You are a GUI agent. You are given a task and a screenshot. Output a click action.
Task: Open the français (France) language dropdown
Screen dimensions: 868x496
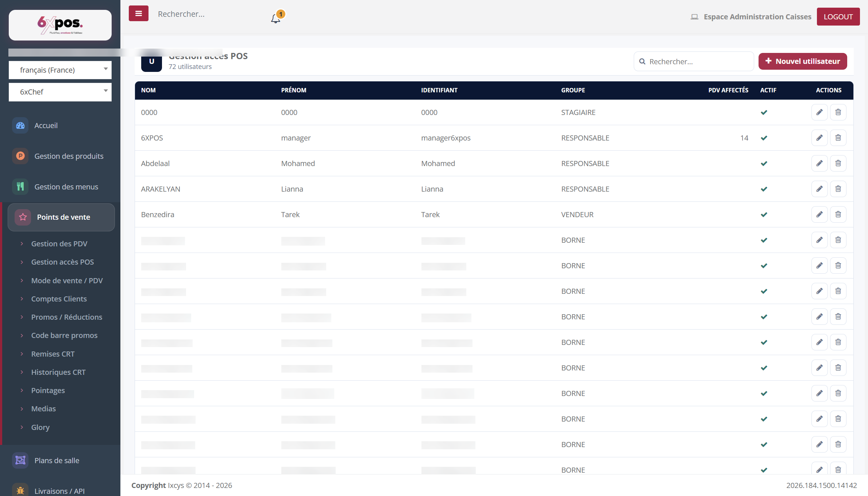pyautogui.click(x=60, y=70)
